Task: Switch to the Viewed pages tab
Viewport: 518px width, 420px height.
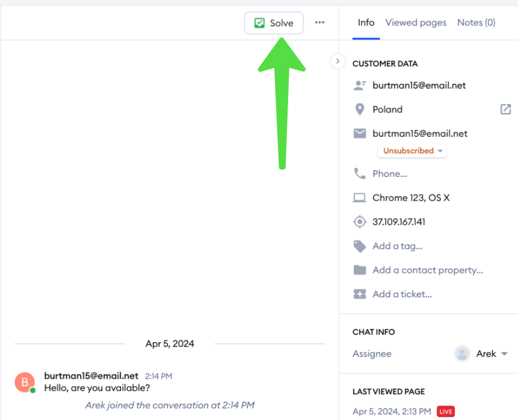Action: click(x=416, y=22)
